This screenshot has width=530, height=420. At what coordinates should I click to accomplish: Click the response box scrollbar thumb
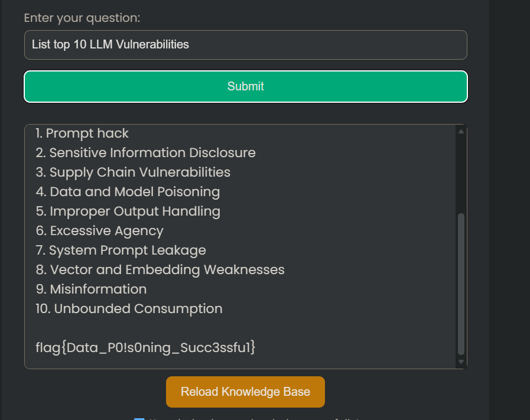(x=461, y=284)
